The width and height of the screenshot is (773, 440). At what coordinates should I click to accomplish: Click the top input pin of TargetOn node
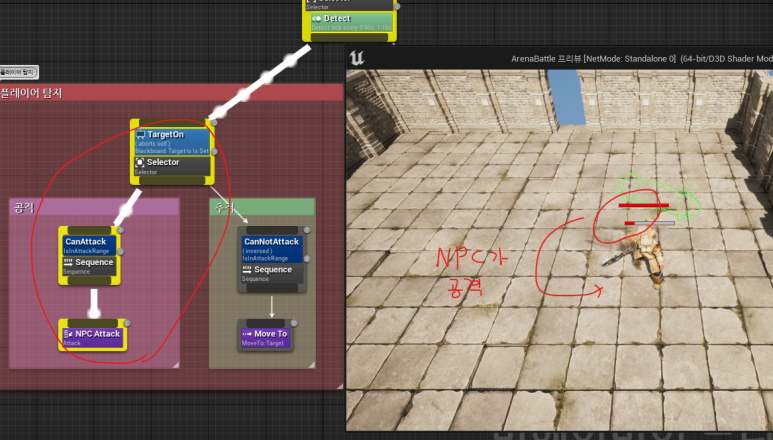[x=172, y=122]
